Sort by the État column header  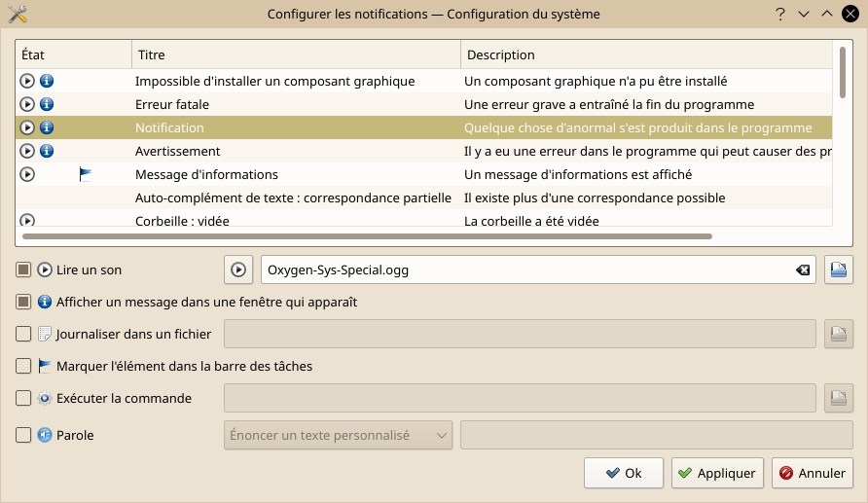(74, 54)
